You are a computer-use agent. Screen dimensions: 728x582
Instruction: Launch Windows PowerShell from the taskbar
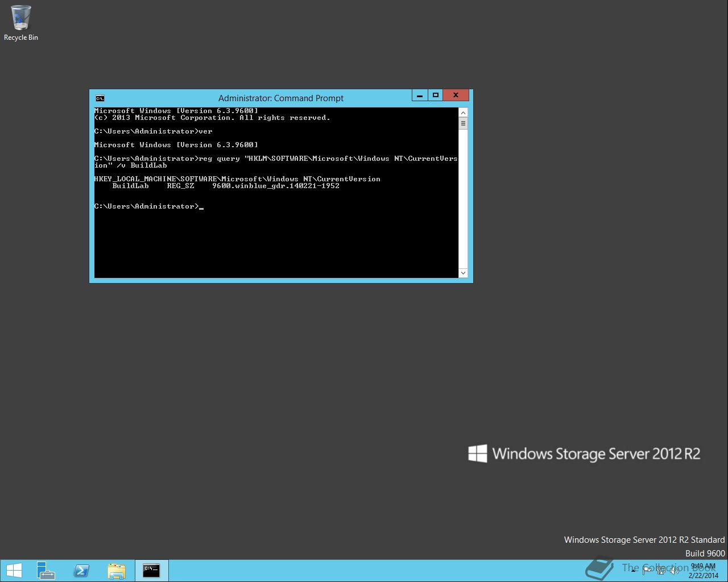coord(81,571)
